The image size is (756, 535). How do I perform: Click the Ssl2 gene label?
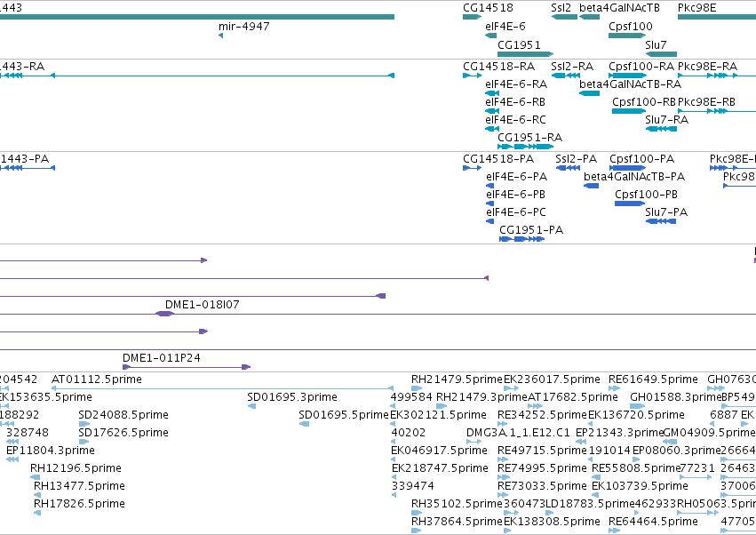point(561,8)
